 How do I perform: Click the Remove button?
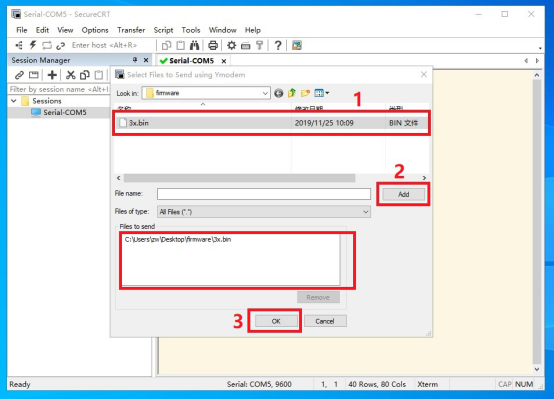[x=318, y=297]
